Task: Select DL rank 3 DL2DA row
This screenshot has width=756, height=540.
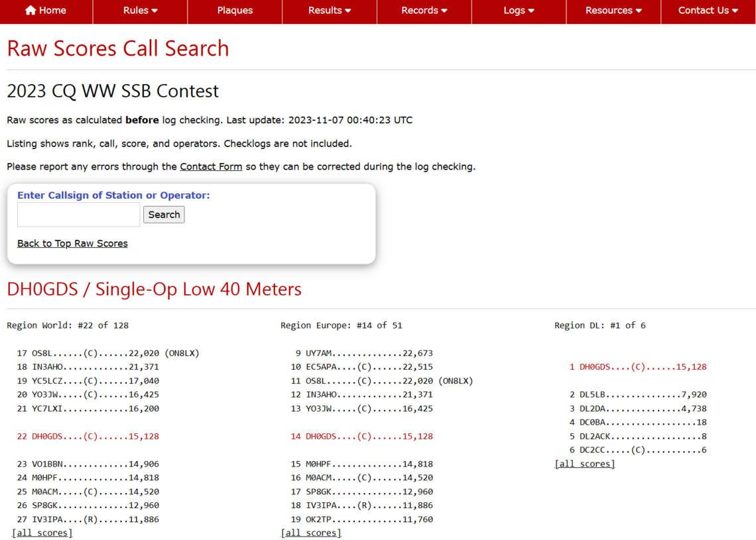Action: pyautogui.click(x=638, y=409)
